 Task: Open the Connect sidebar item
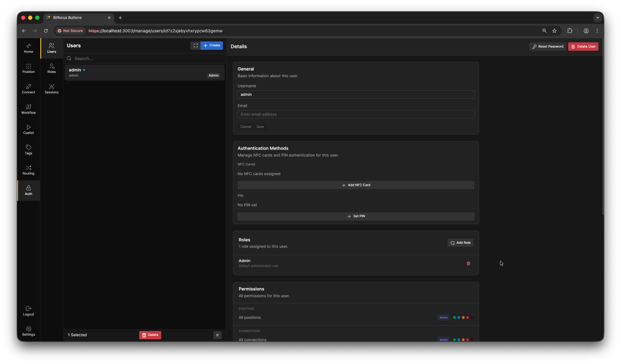(28, 89)
